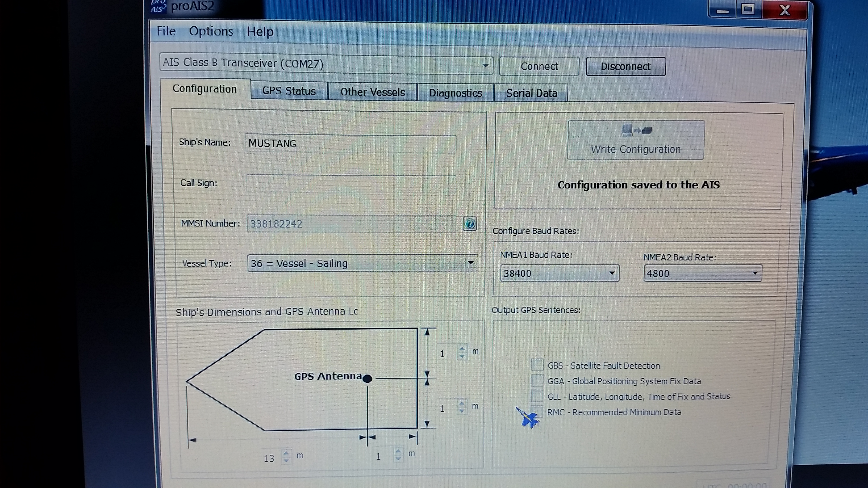Click the Disconnect button
Viewport: 868px width, 488px height.
(625, 67)
